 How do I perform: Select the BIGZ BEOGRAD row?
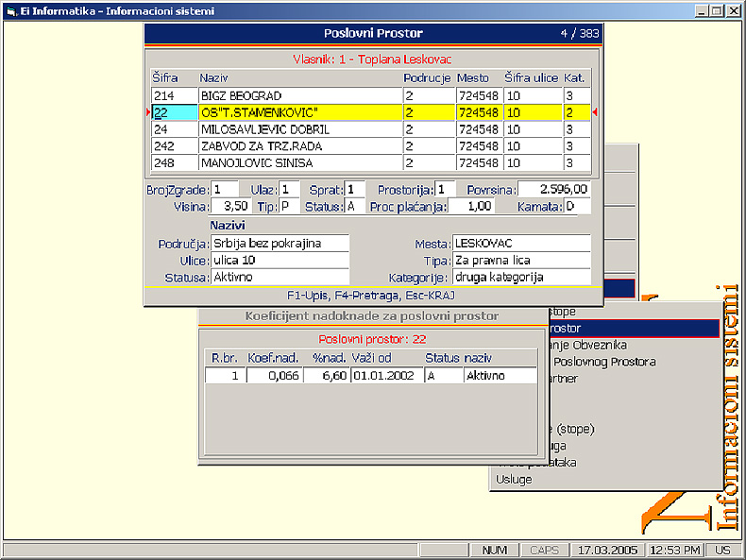point(298,95)
